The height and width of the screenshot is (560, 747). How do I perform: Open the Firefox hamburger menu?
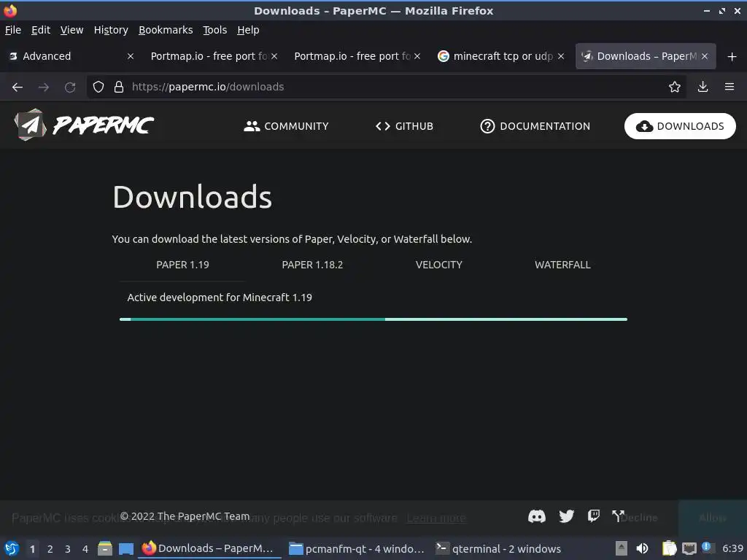click(x=729, y=87)
